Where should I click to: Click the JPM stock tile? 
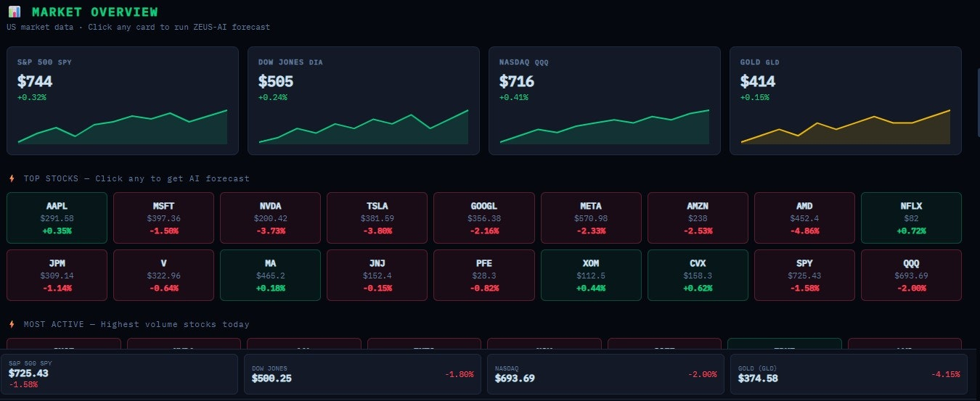tap(57, 275)
